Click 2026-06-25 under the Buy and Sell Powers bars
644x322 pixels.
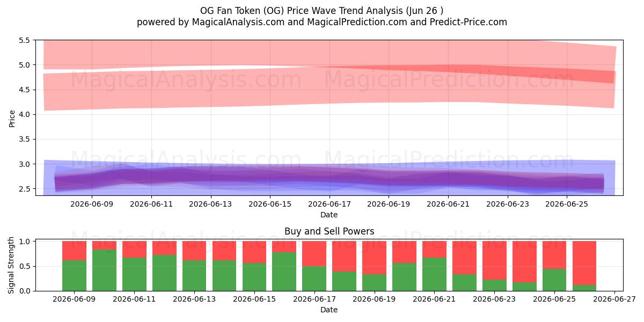(554, 299)
